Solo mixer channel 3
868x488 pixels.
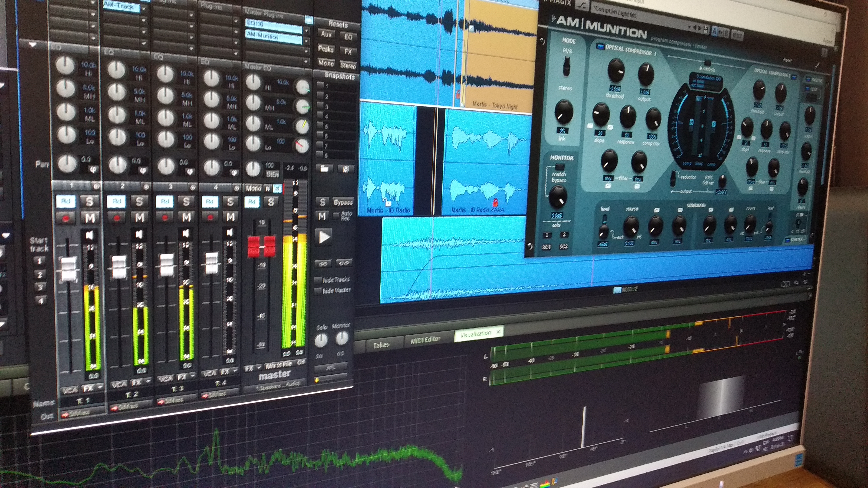point(186,201)
